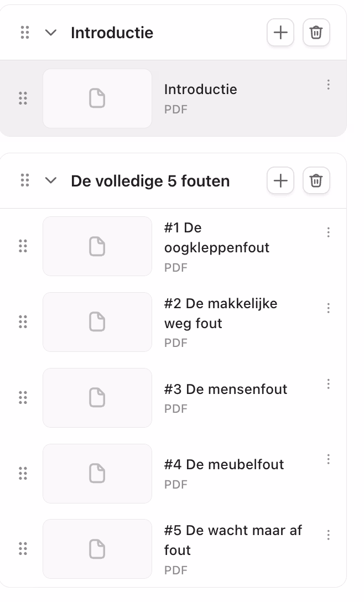Click drag handle of #4 De meubelfout
This screenshot has height=602, width=364.
point(23,474)
